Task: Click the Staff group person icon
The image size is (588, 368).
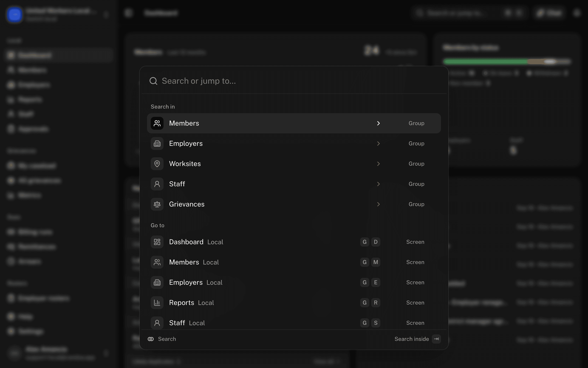Action: pyautogui.click(x=157, y=184)
